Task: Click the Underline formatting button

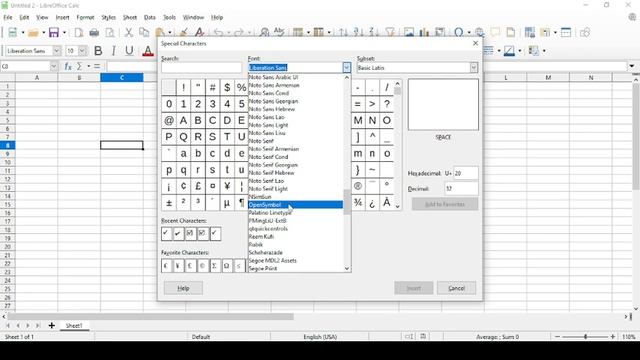Action: tap(129, 51)
